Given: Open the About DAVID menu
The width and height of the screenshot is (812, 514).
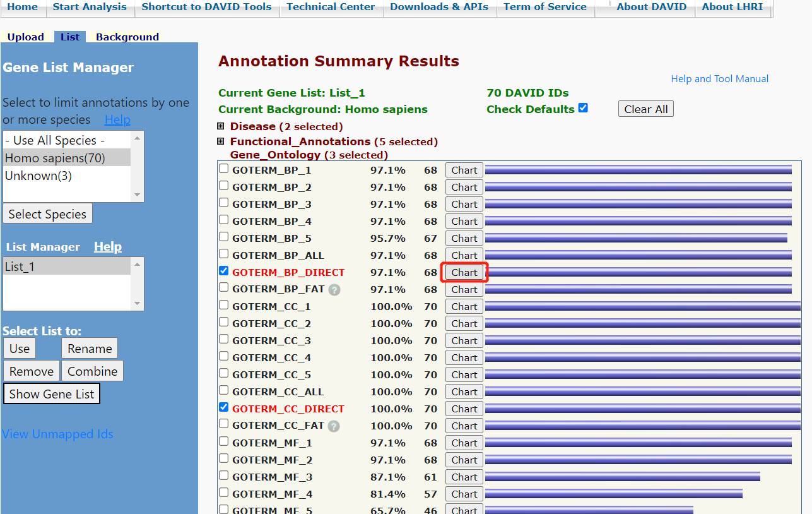Looking at the screenshot, I should click(x=652, y=7).
